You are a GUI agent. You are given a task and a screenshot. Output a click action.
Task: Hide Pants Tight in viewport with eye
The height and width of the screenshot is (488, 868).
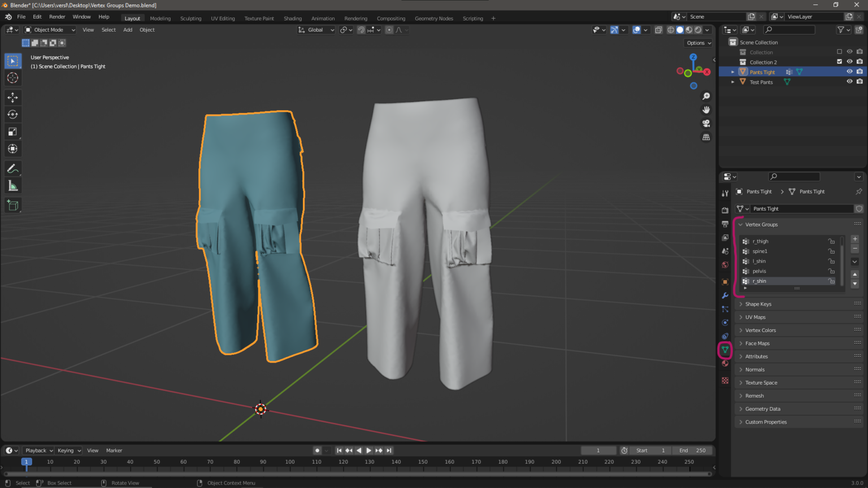point(849,72)
